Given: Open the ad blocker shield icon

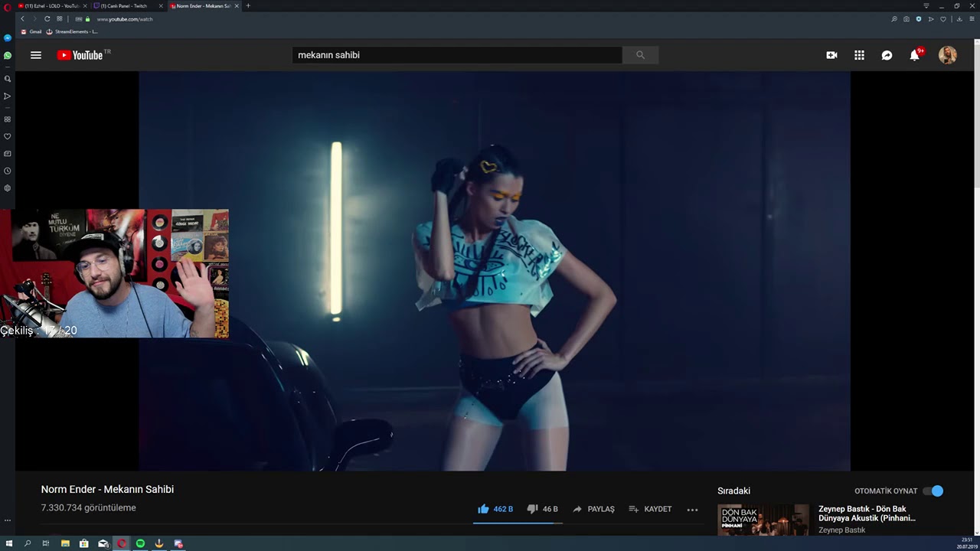Looking at the screenshot, I should coord(919,19).
